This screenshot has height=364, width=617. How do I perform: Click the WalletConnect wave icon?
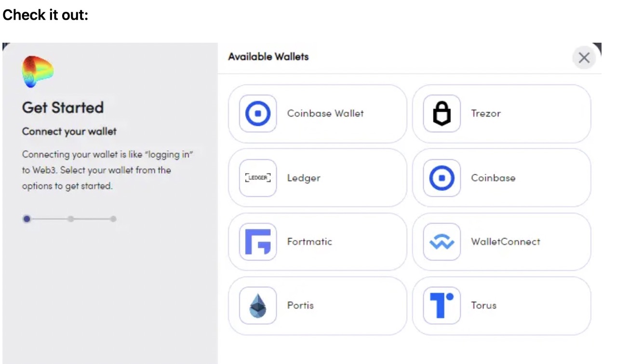pos(442,242)
